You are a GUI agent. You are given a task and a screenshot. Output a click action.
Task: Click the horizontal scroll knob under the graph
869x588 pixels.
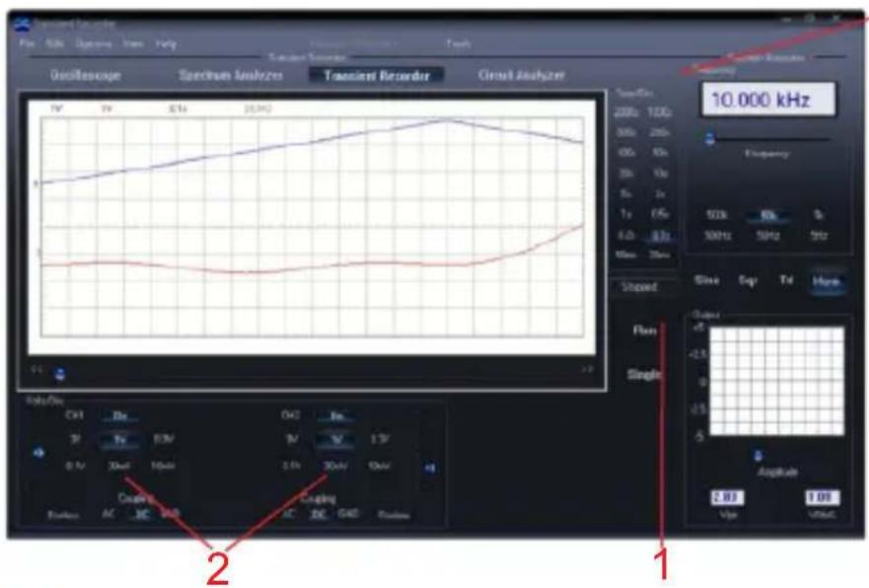tap(60, 374)
